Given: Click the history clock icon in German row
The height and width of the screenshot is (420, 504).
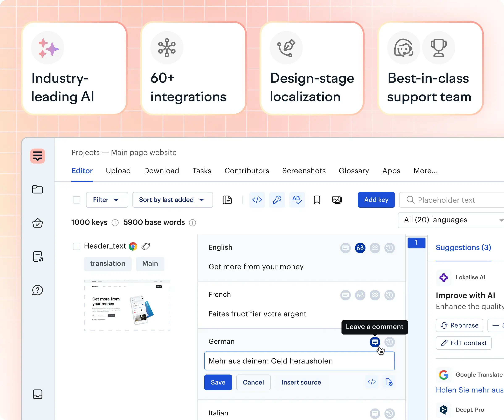Looking at the screenshot, I should [x=390, y=342].
